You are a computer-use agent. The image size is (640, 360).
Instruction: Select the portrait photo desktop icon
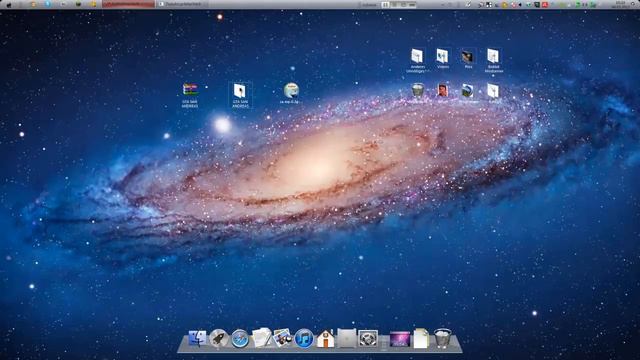click(442, 91)
